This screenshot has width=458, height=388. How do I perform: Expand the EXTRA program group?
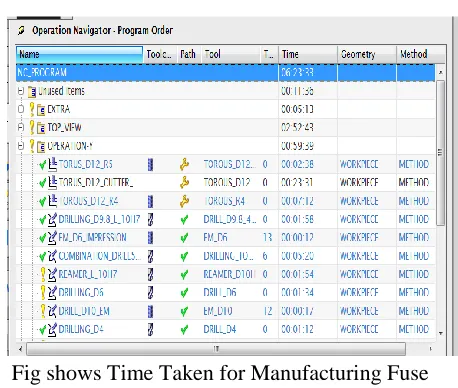pos(21,109)
